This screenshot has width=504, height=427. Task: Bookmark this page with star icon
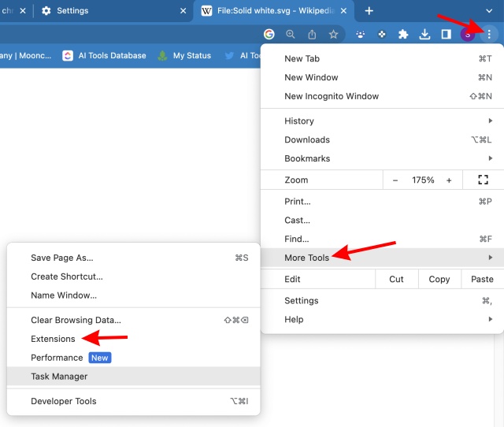point(333,34)
